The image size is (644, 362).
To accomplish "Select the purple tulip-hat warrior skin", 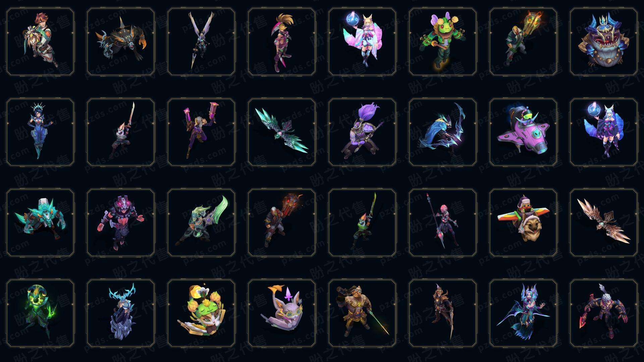I will (x=362, y=132).
